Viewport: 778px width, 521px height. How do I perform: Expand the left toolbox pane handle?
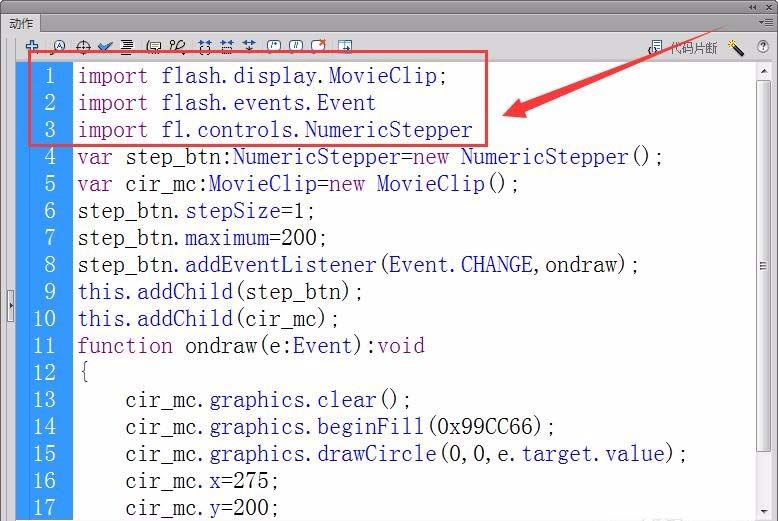tap(10, 306)
